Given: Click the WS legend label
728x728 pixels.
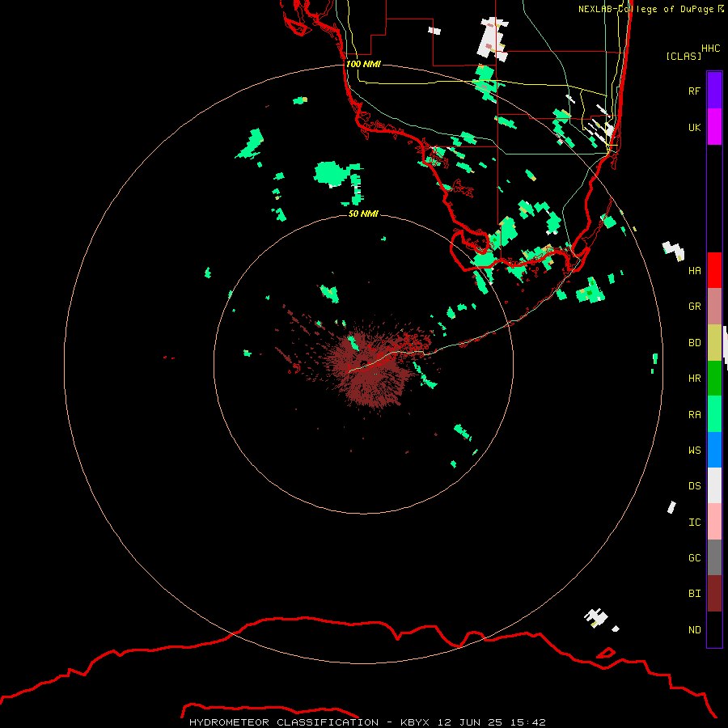Looking at the screenshot, I should coord(694,451).
